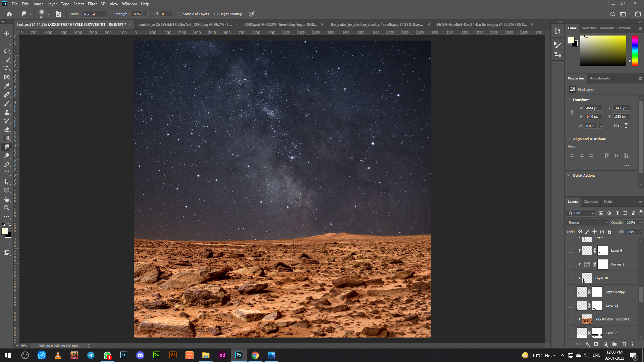Image resolution: width=644 pixels, height=362 pixels.
Task: Toggle visibility of Curves 2 layer
Action: tap(570, 264)
